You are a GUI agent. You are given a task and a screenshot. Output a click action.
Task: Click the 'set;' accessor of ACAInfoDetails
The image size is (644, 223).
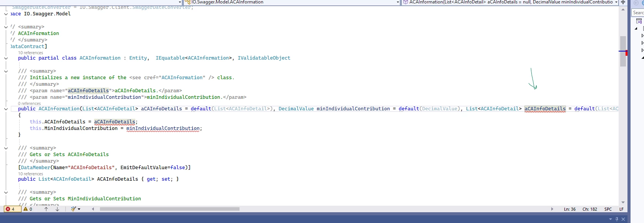167,179
